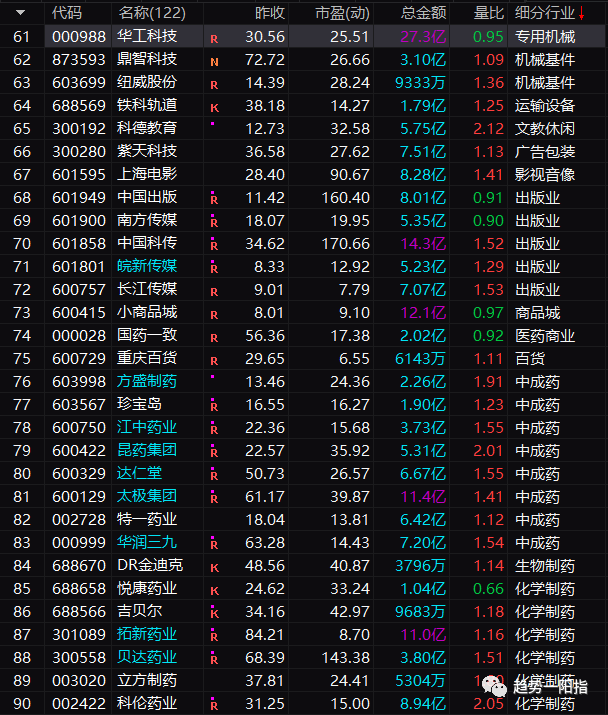The width and height of the screenshot is (608, 715).
Task: Sort by 昨收 column header
Action: 270,13
